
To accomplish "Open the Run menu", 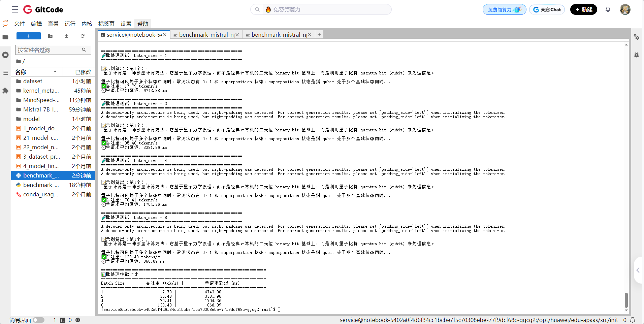I will tap(70, 24).
